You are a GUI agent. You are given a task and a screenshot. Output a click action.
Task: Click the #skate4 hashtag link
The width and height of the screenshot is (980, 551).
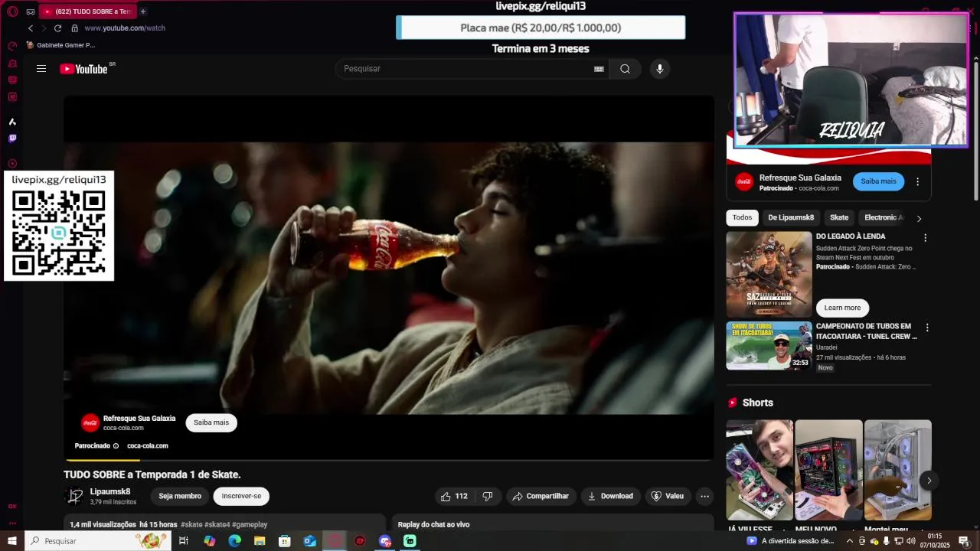tap(217, 524)
